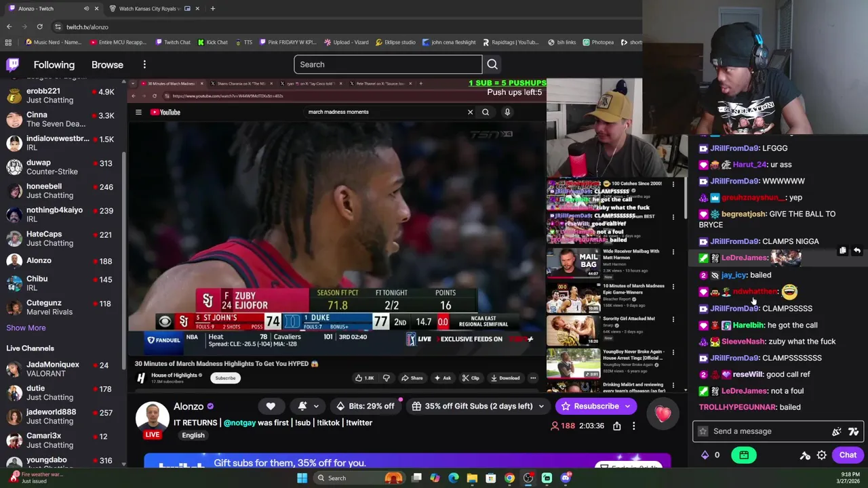The width and height of the screenshot is (868, 488).
Task: Open the browser apps grid in bookmarks bar
Action: [x=8, y=42]
